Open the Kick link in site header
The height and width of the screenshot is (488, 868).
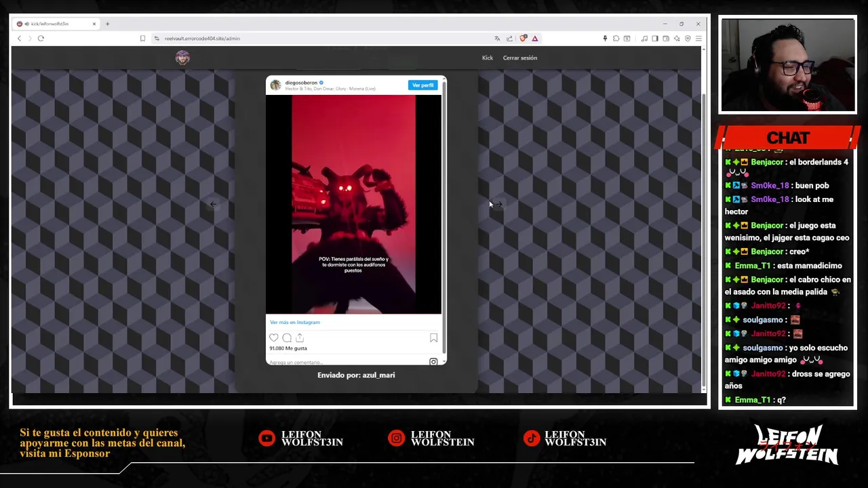[x=488, y=58]
